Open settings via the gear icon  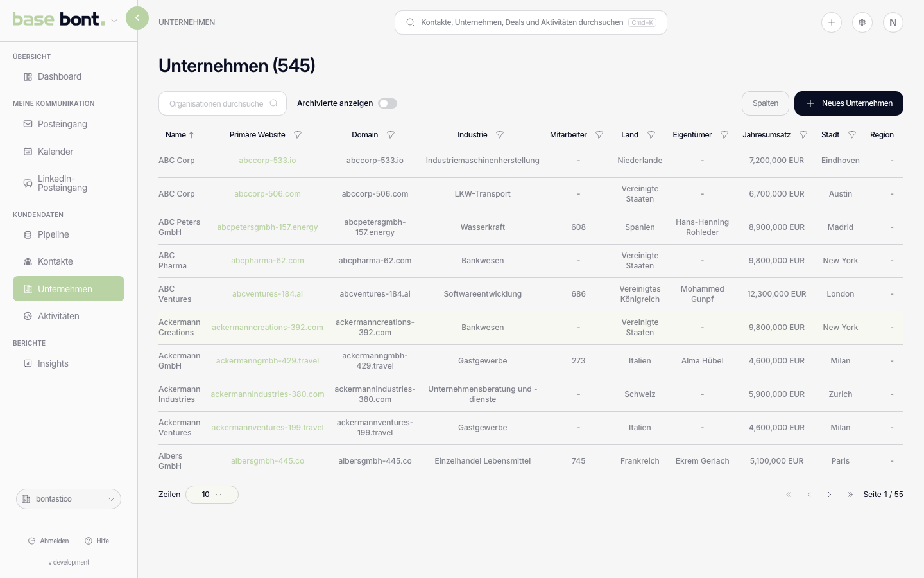[862, 22]
